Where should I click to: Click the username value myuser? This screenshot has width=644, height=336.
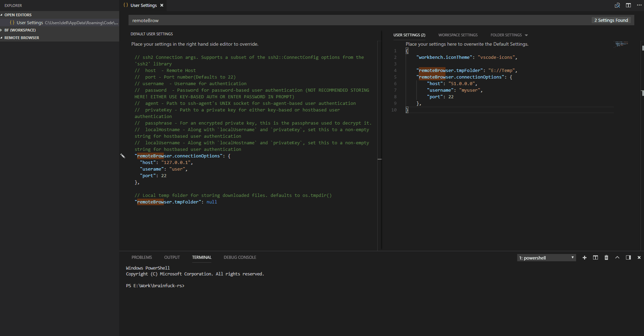[x=470, y=90]
